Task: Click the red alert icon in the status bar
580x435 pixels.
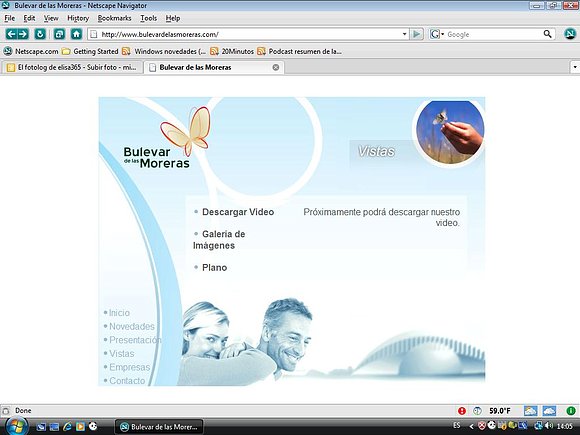Action: (x=462, y=411)
